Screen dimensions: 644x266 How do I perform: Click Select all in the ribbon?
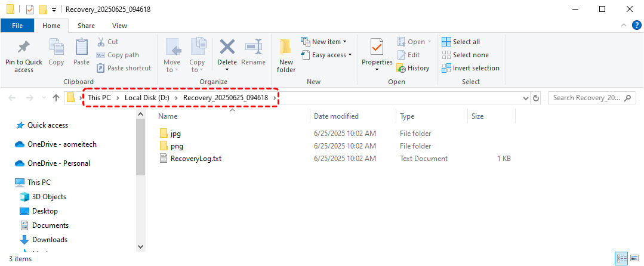coord(461,42)
